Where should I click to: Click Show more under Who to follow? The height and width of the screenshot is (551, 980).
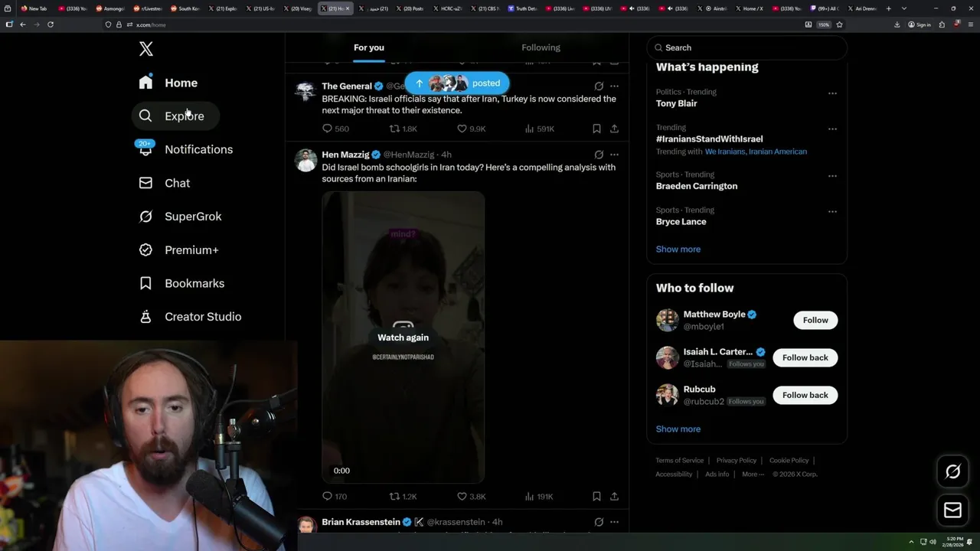678,429
